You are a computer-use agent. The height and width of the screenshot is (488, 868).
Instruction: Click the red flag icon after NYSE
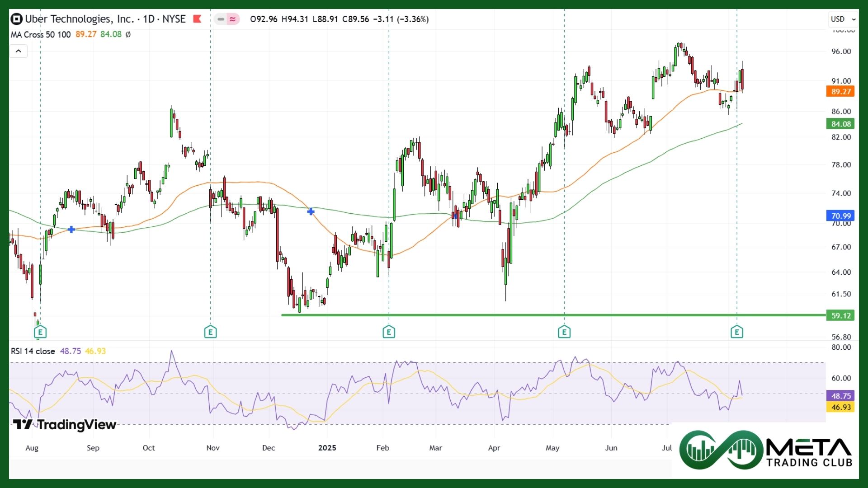(x=197, y=19)
